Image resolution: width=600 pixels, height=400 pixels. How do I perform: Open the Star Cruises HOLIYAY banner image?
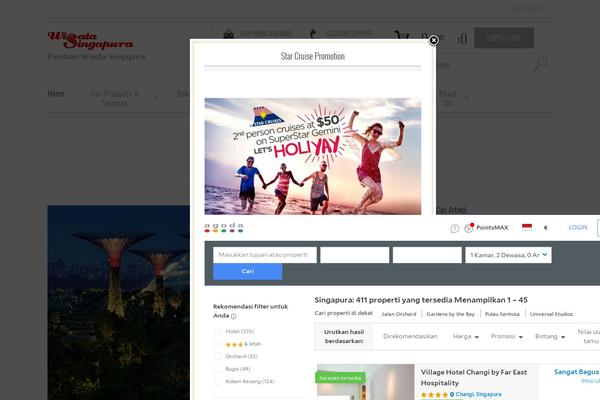tap(313, 156)
